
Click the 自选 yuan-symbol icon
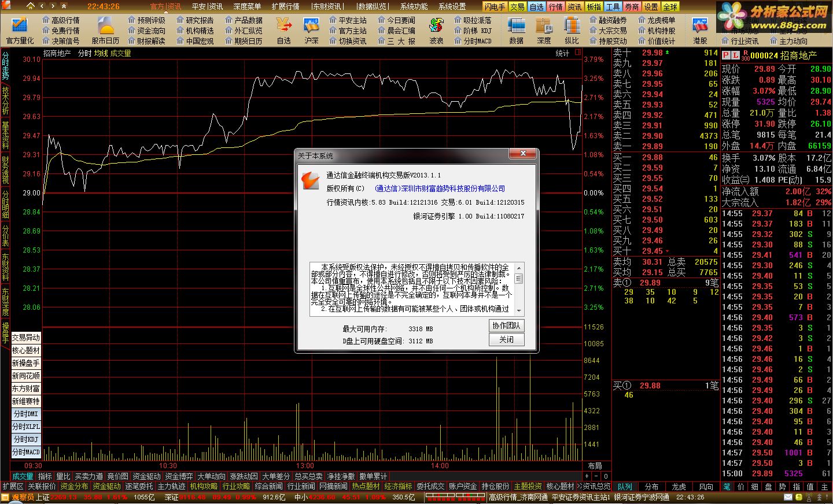point(283,30)
